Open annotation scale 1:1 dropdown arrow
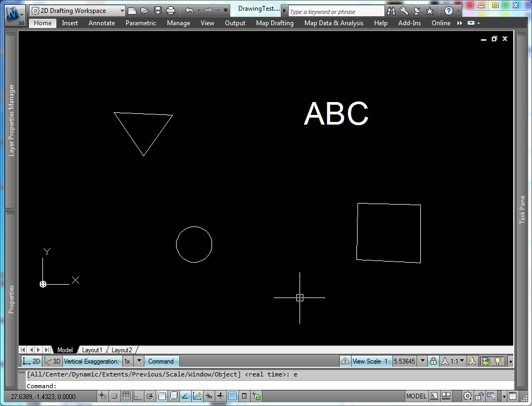 pyautogui.click(x=462, y=360)
